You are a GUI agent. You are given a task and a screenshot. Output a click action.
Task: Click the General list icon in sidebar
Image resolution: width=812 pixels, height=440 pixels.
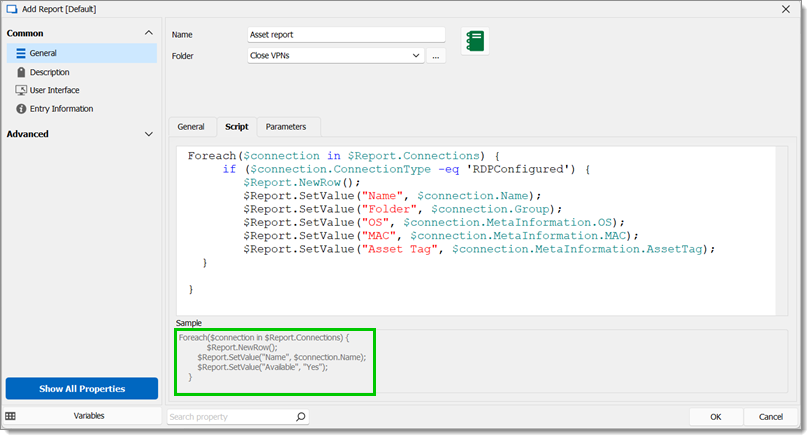pyautogui.click(x=21, y=53)
